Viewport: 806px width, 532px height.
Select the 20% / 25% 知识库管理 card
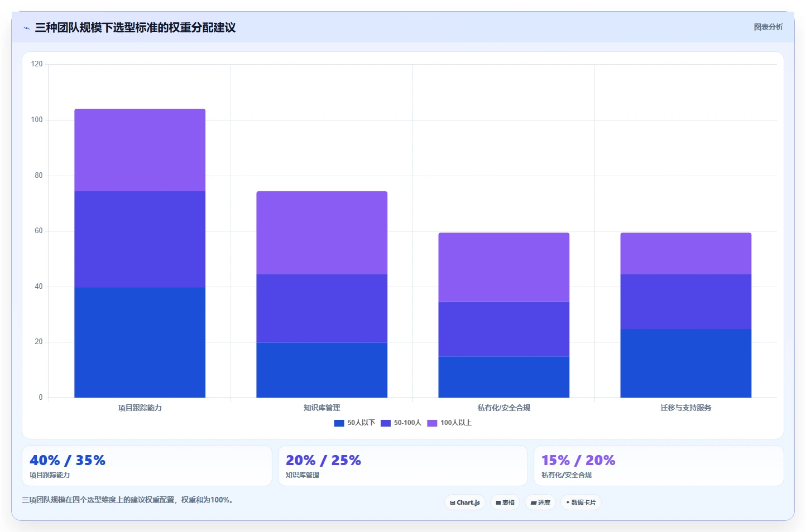click(x=403, y=466)
